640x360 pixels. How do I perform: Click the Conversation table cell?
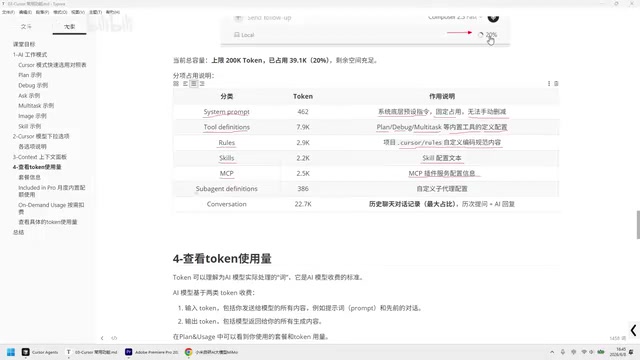coord(227,204)
